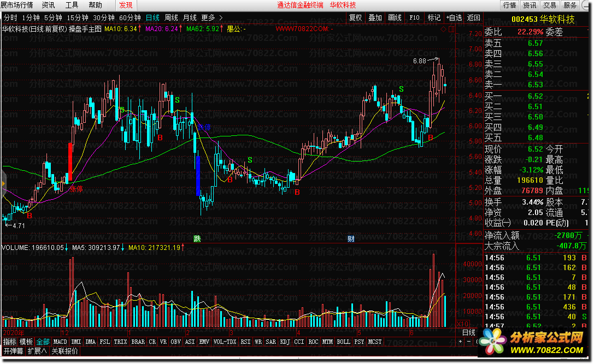Select the 日线 daily period

[x=152, y=18]
